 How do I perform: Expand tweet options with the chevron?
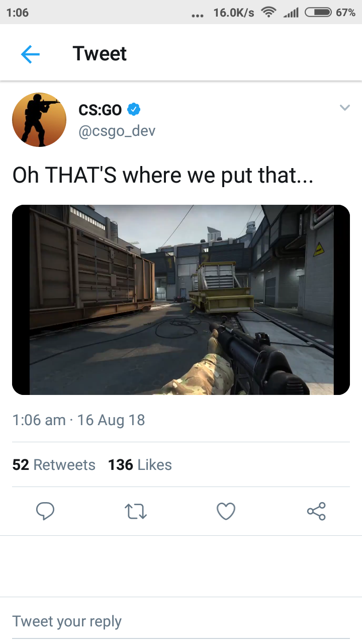pos(344,107)
